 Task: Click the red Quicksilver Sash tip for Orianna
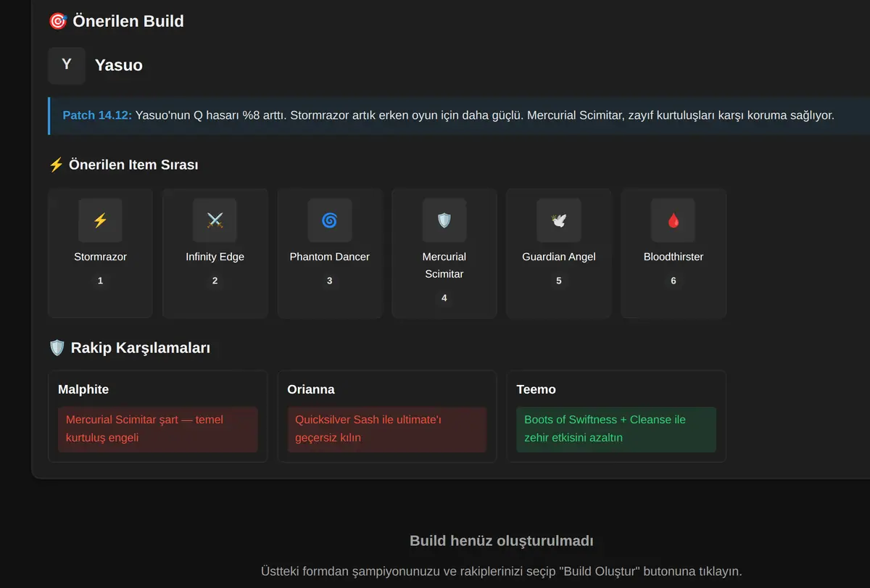(x=386, y=429)
